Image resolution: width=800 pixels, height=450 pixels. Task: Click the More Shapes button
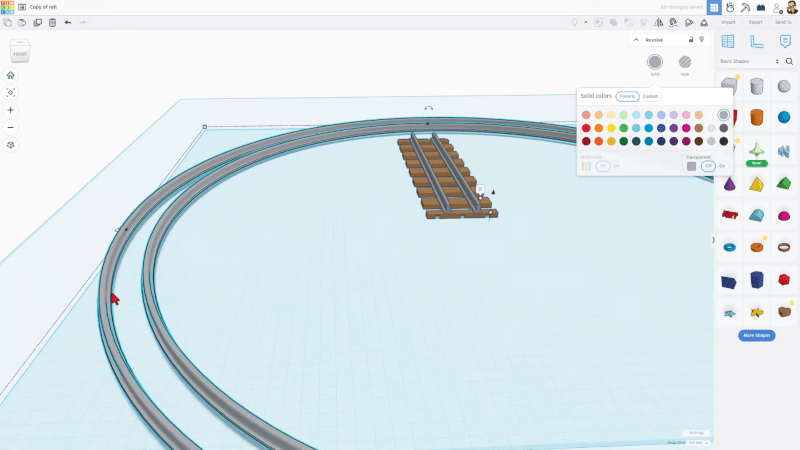[x=757, y=335]
